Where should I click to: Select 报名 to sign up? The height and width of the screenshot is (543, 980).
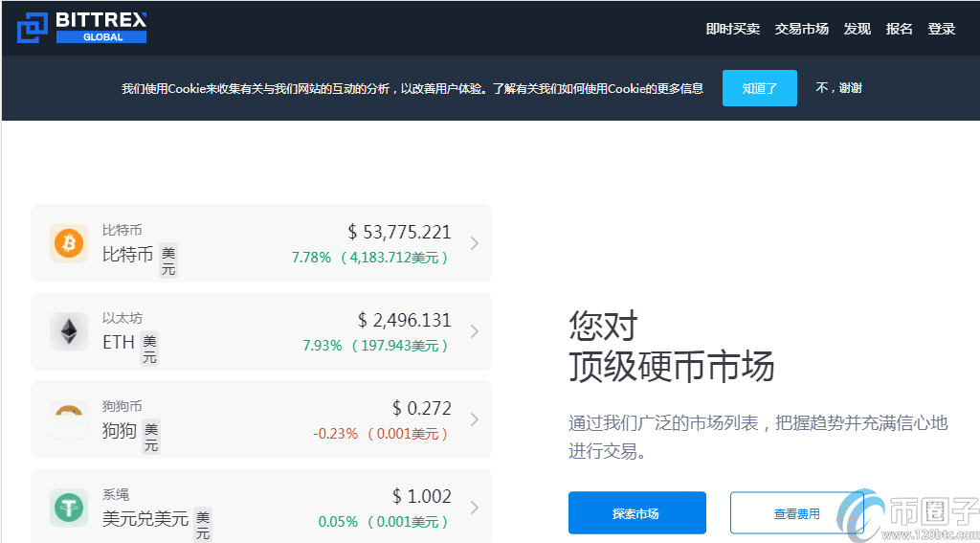(x=899, y=29)
